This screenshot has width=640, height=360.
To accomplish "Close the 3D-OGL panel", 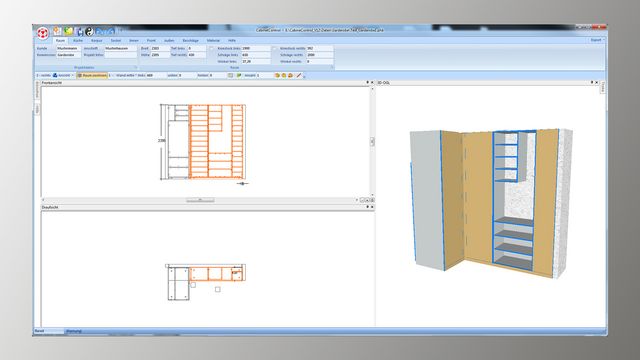I will click(596, 82).
